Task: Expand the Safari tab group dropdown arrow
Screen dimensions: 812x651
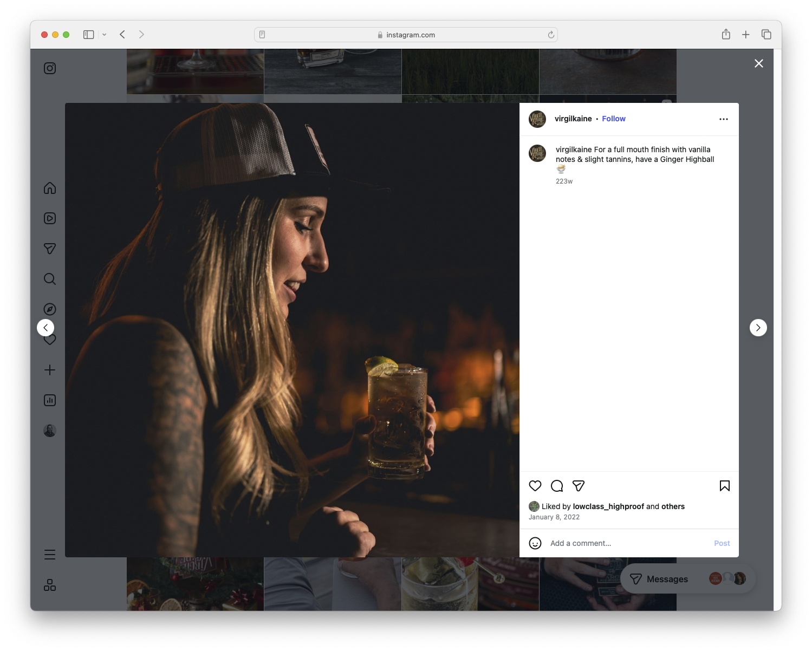Action: point(105,34)
